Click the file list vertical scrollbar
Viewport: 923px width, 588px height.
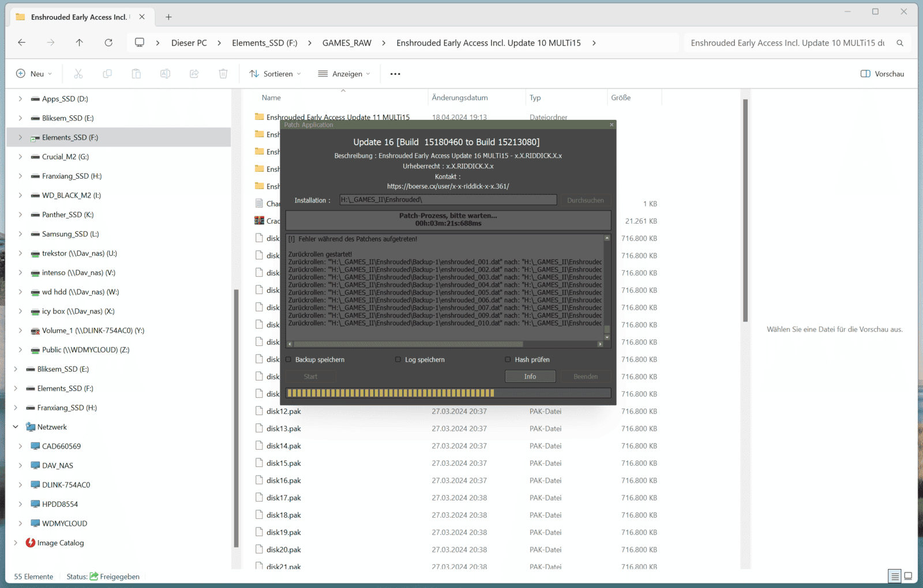click(x=745, y=210)
